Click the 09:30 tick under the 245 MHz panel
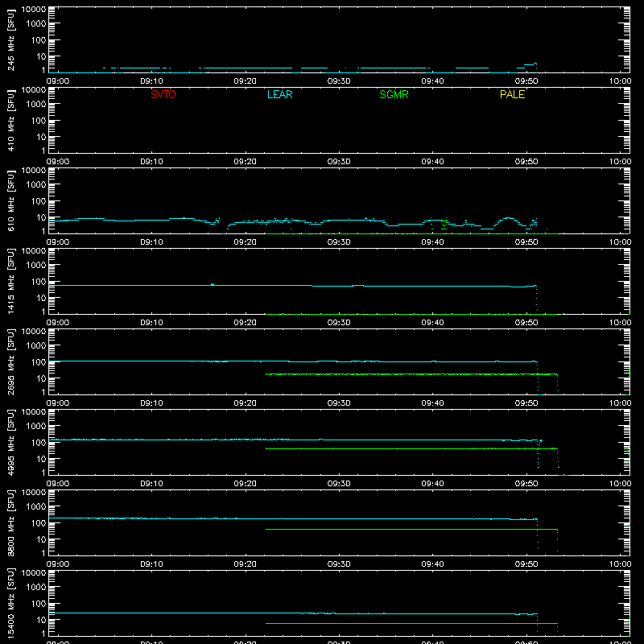The width and height of the screenshot is (644, 644). coord(339,81)
